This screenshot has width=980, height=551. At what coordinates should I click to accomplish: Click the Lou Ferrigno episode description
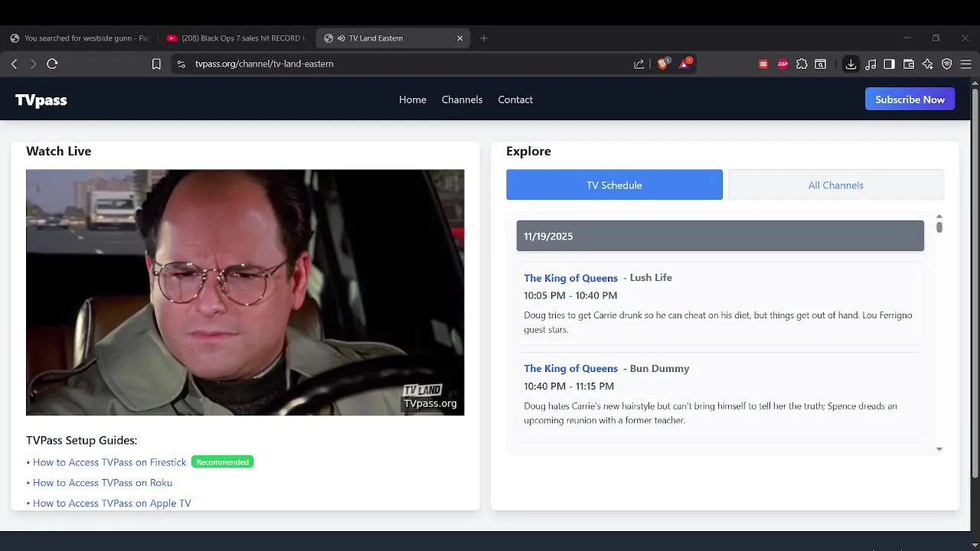click(718, 322)
